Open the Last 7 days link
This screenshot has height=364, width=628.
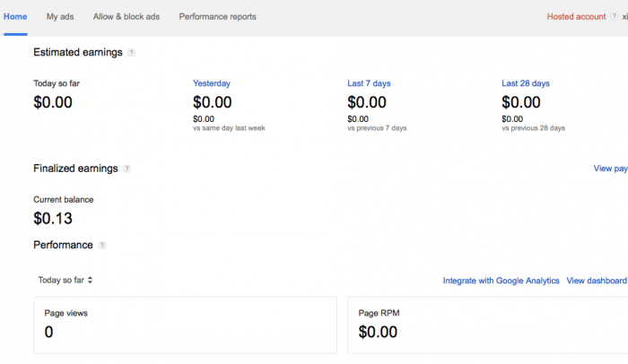click(x=369, y=83)
